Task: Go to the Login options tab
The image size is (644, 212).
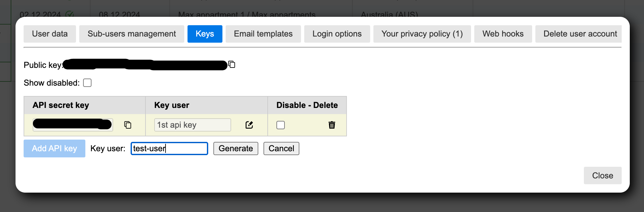Action: coord(337,34)
